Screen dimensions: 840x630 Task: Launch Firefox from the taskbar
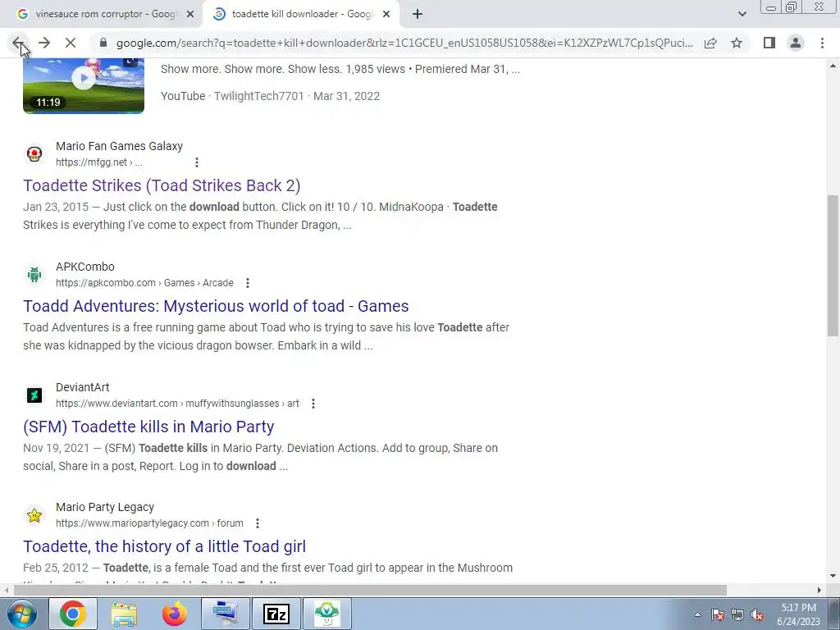(x=175, y=614)
